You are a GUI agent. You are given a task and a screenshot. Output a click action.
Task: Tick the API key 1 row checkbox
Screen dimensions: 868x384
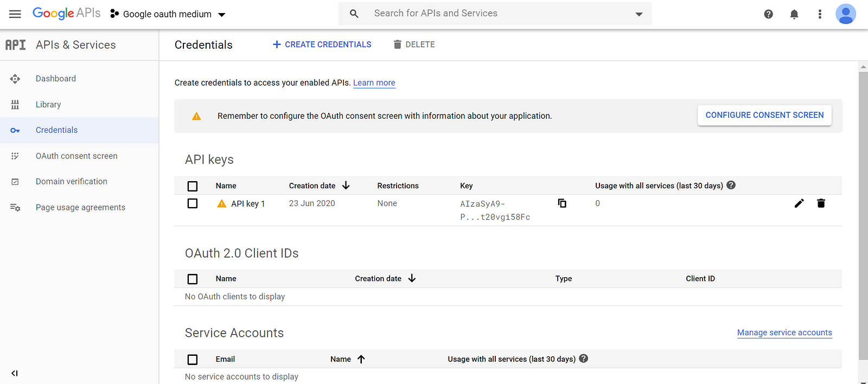click(193, 203)
